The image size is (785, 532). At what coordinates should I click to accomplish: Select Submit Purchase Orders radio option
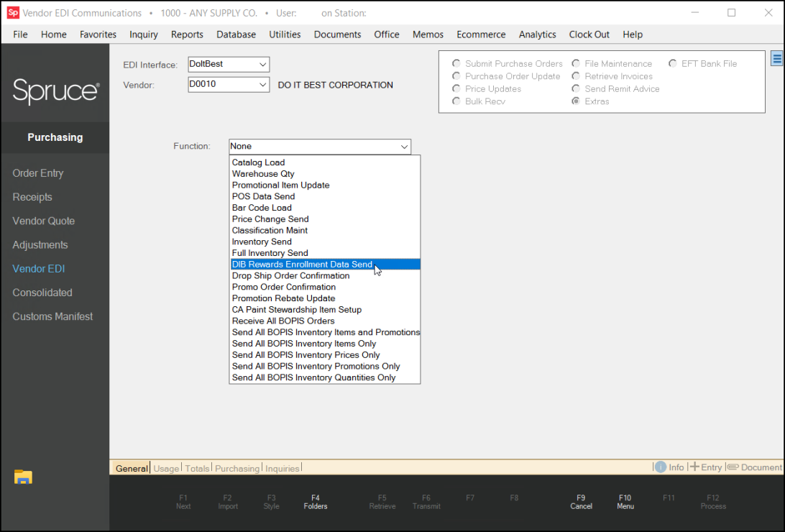[456, 64]
